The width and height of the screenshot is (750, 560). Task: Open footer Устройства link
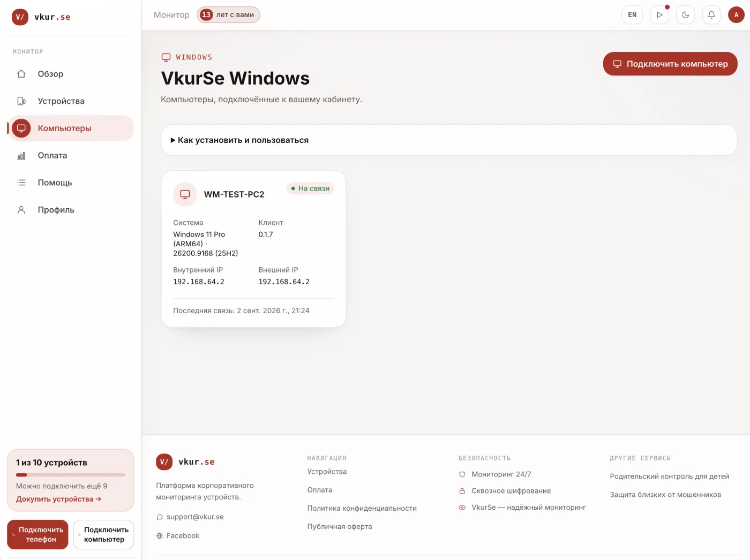click(327, 472)
